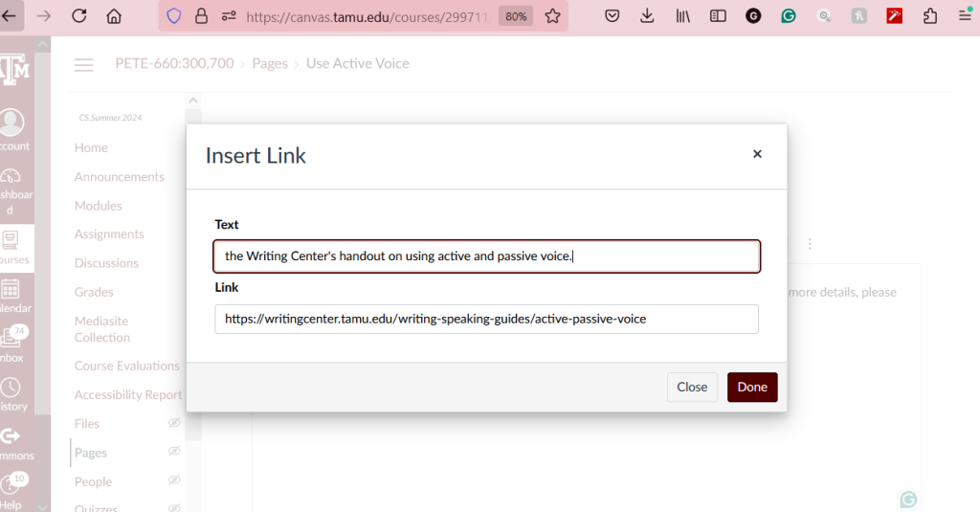Open Discussions in course menu

pyautogui.click(x=106, y=263)
